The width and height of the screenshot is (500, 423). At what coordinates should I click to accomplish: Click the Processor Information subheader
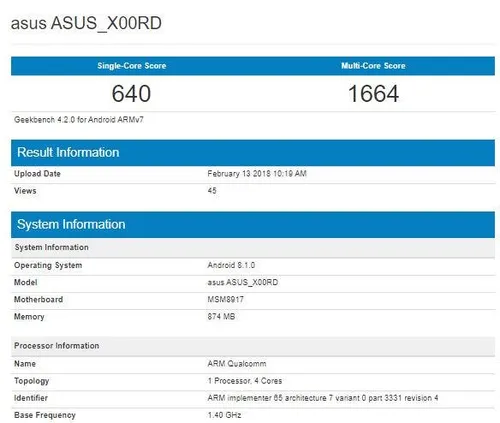253,346
